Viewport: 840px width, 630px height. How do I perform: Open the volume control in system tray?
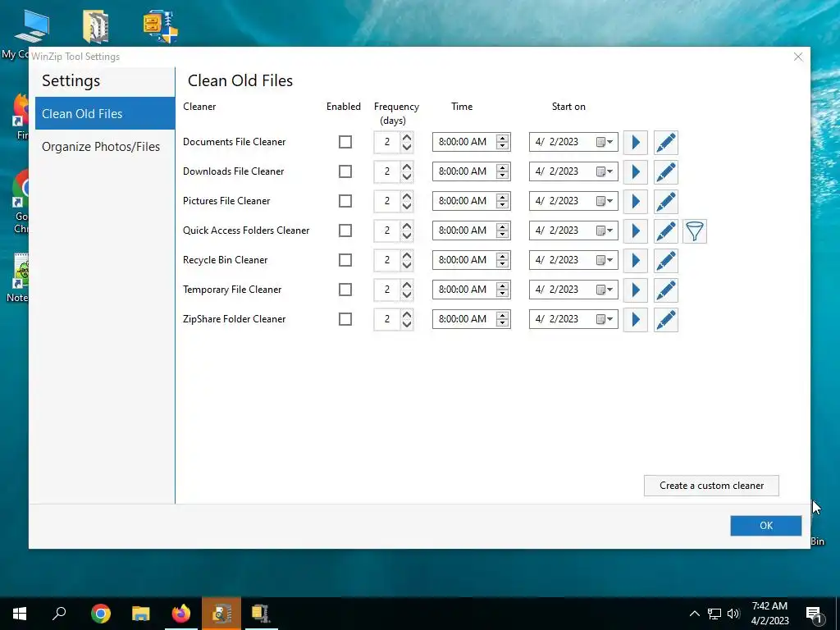(x=733, y=614)
